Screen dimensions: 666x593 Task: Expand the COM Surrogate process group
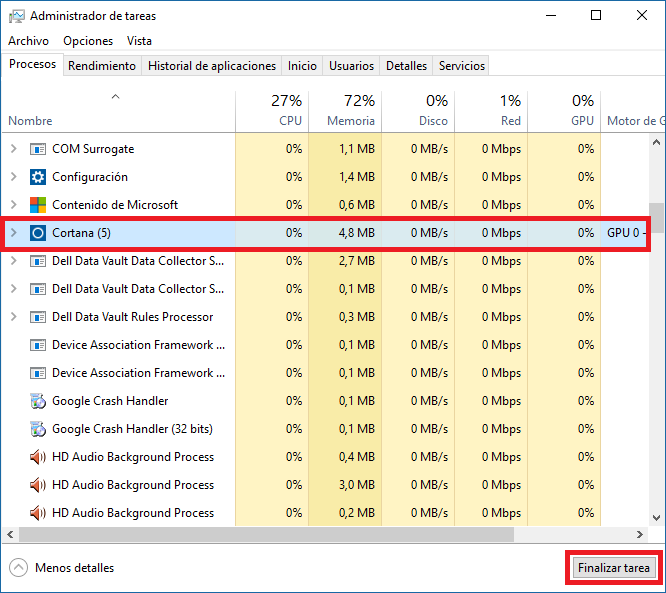(14, 149)
